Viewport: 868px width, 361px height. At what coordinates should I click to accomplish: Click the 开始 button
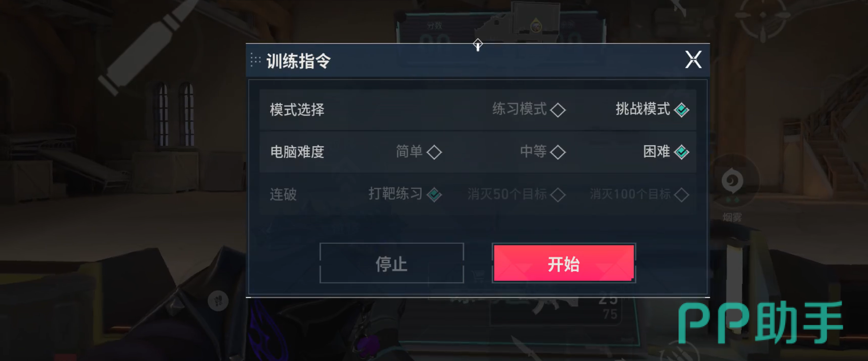(564, 263)
